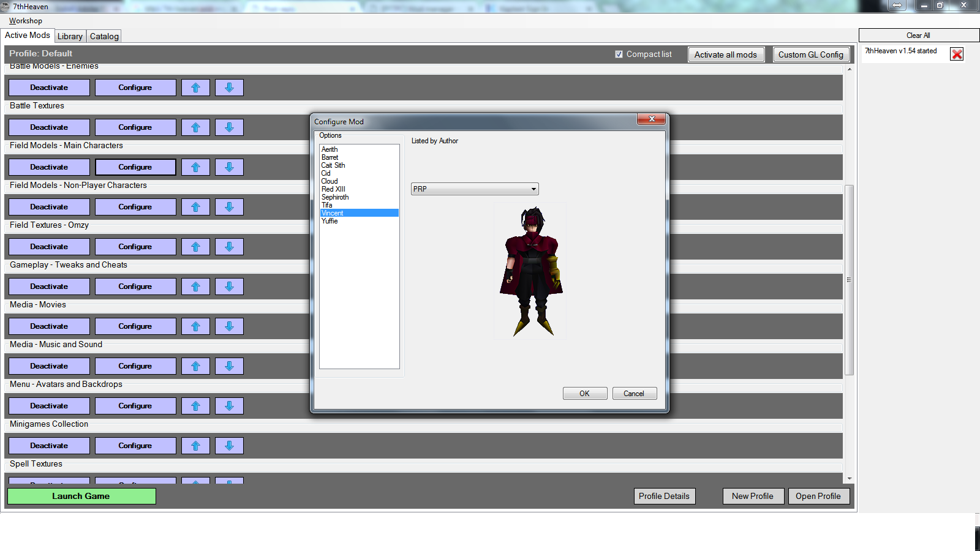This screenshot has height=551, width=980.
Task: Select Yuffie in the Options list
Action: pos(360,221)
